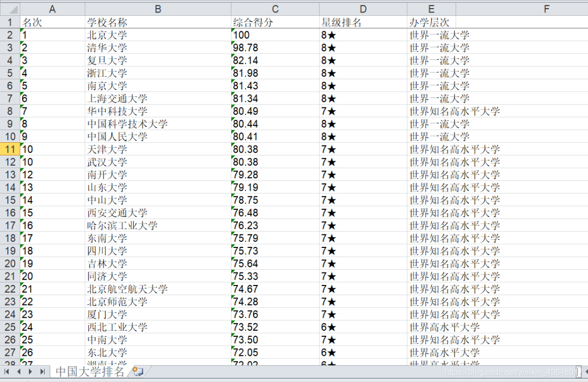Click next sheet navigation arrow
The image size is (588, 382).
(x=30, y=372)
